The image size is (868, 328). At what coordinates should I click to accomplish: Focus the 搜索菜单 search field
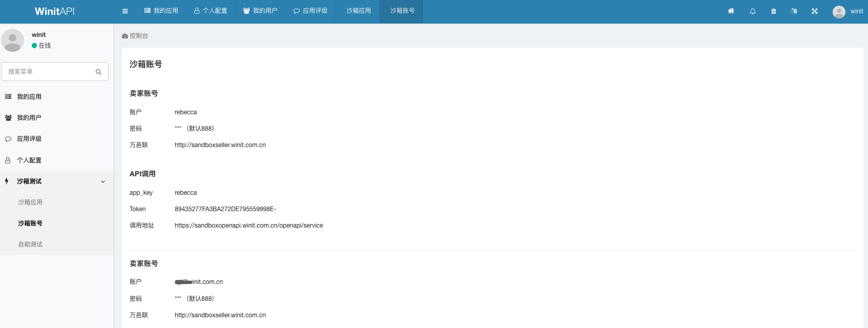click(50, 72)
